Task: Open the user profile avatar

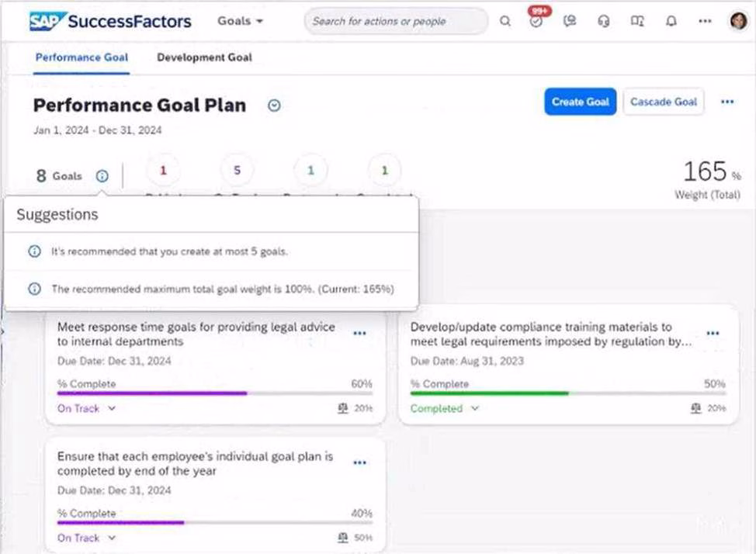Action: pos(738,22)
